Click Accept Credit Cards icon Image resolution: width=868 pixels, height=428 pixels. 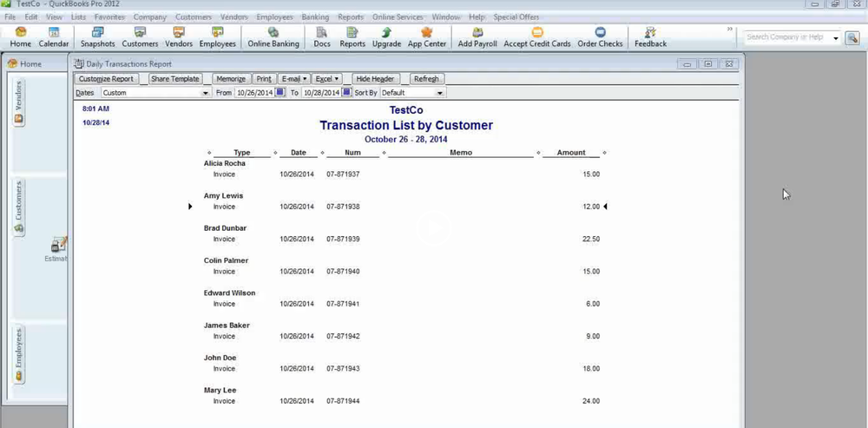coord(537,37)
